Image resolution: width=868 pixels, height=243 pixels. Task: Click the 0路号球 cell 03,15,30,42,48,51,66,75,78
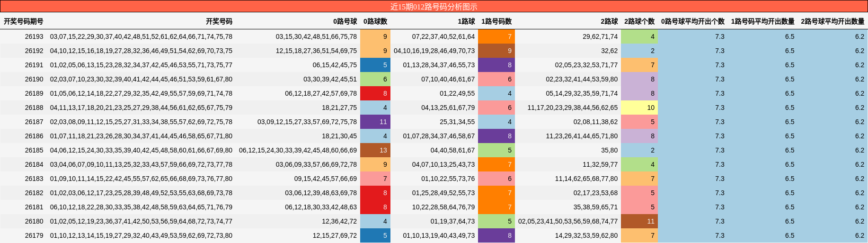coord(317,36)
